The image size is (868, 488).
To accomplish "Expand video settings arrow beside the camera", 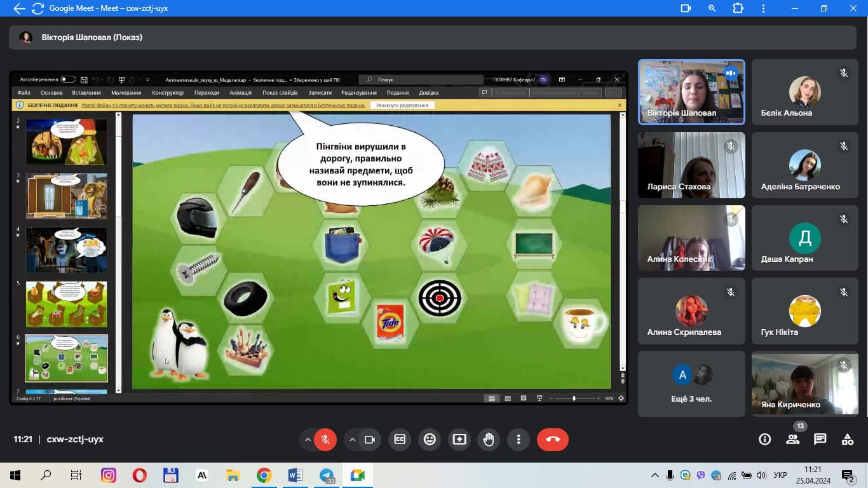I will pos(352,439).
